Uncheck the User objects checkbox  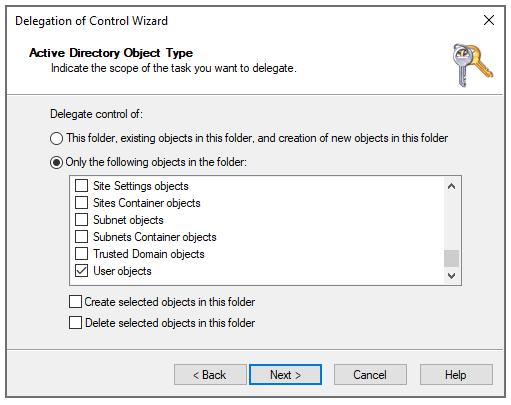(81, 271)
